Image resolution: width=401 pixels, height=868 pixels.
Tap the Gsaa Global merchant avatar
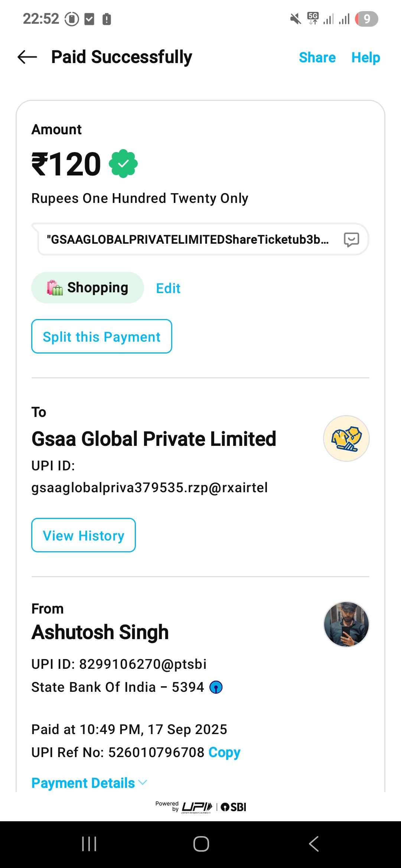346,438
